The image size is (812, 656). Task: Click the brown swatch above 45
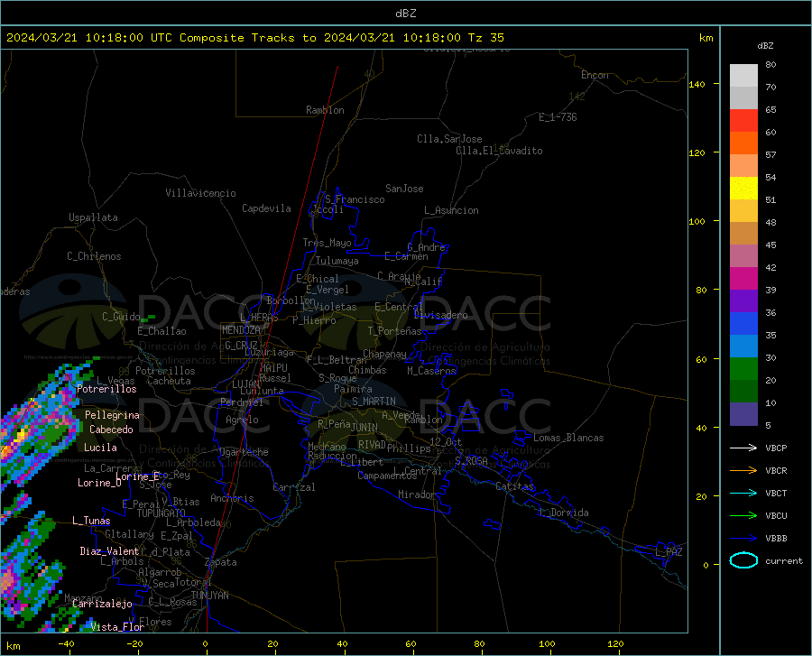click(x=743, y=234)
